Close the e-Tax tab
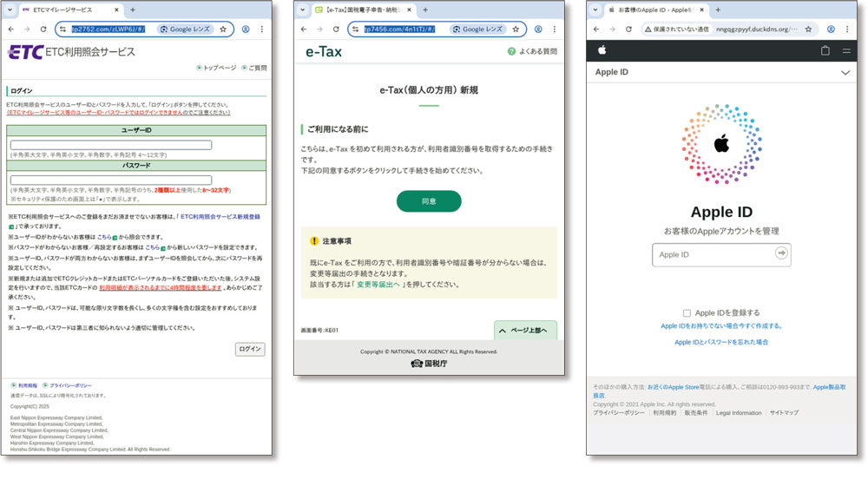Screen dimensions: 868x479 (x=409, y=10)
